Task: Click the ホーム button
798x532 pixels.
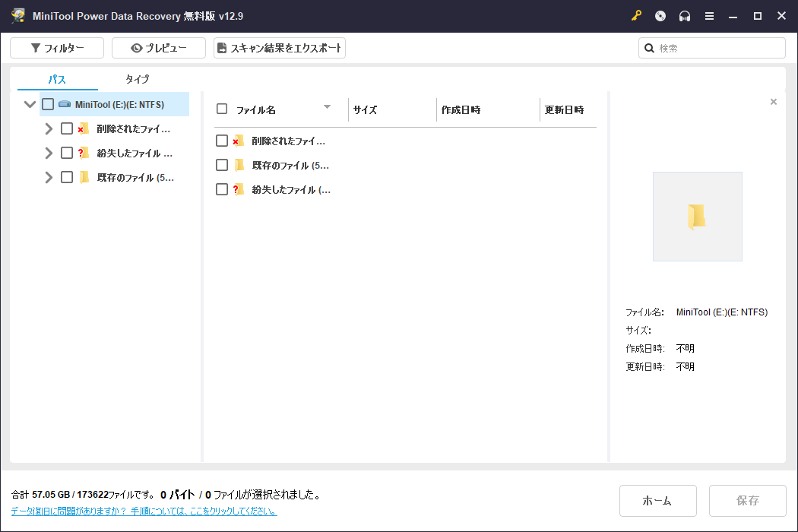Action: coord(657,500)
